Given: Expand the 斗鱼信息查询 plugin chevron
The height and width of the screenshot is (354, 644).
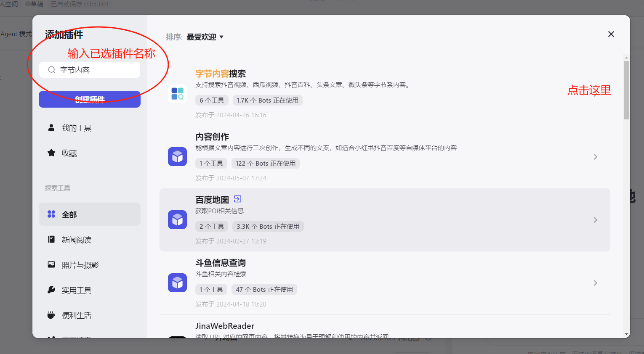Looking at the screenshot, I should pos(595,283).
